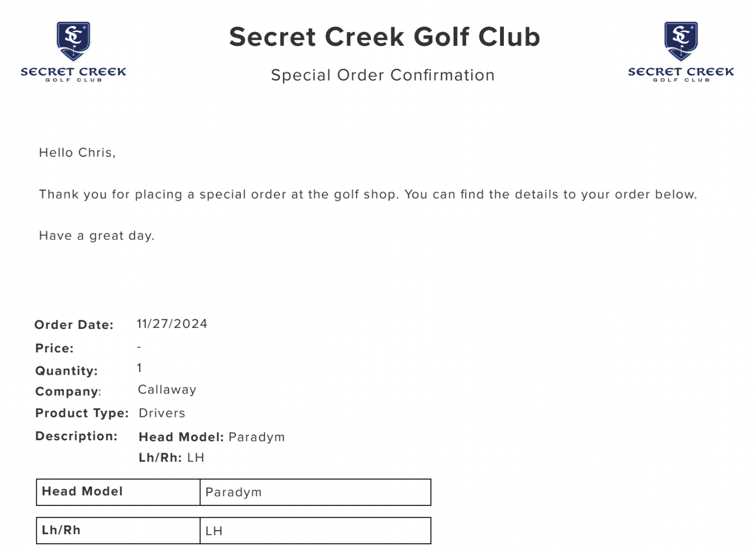Click the Product Type value Drivers
This screenshot has height=549, width=756.
[162, 413]
